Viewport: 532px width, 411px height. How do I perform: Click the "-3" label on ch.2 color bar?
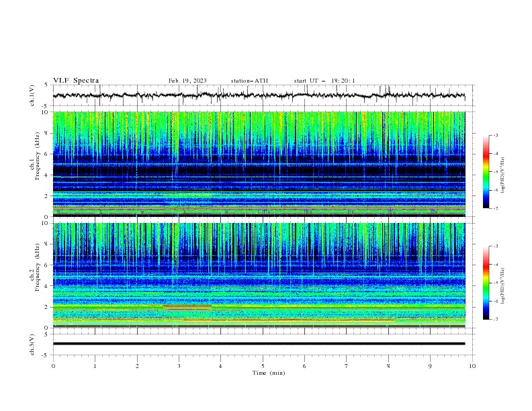pos(495,246)
